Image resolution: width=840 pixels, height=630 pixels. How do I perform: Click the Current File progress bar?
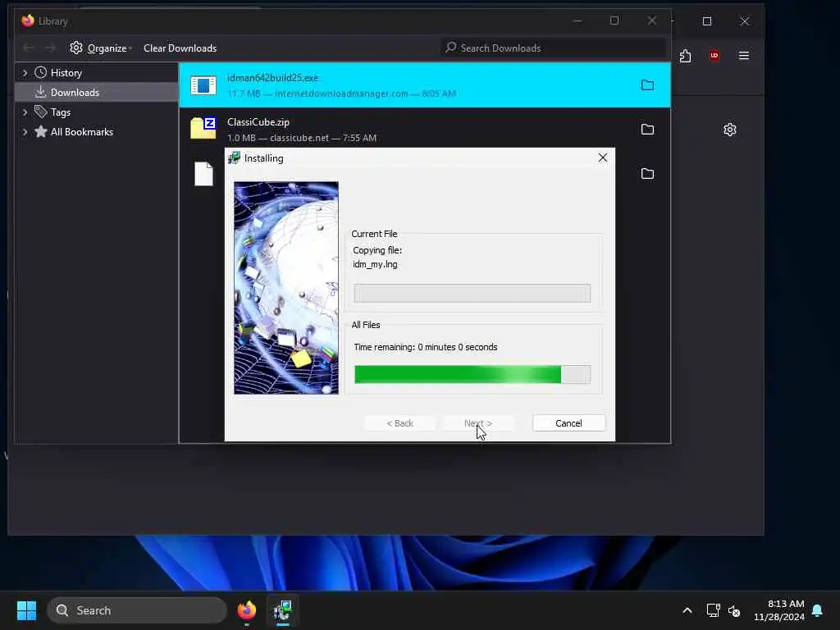[x=472, y=293]
